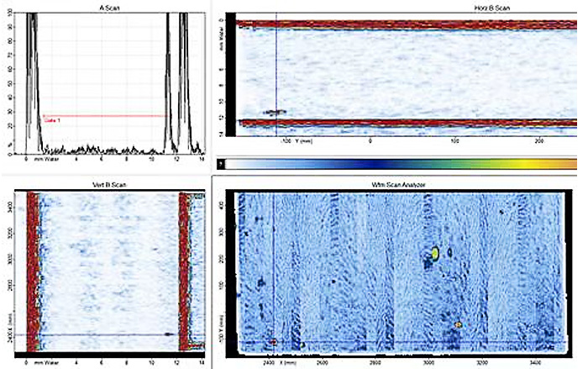588x369 pixels.
Task: Click the top red band in Horz B Scan
Action: coord(403,25)
